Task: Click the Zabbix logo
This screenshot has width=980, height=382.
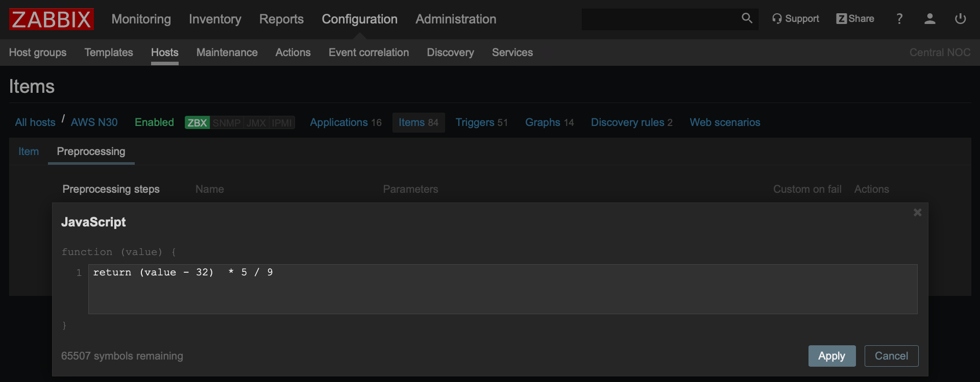Action: coord(52,19)
